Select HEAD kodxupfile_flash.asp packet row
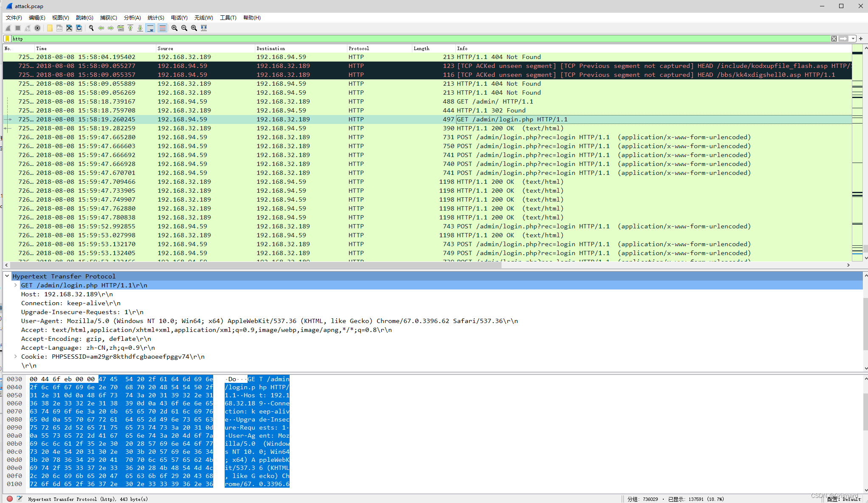 (x=427, y=66)
